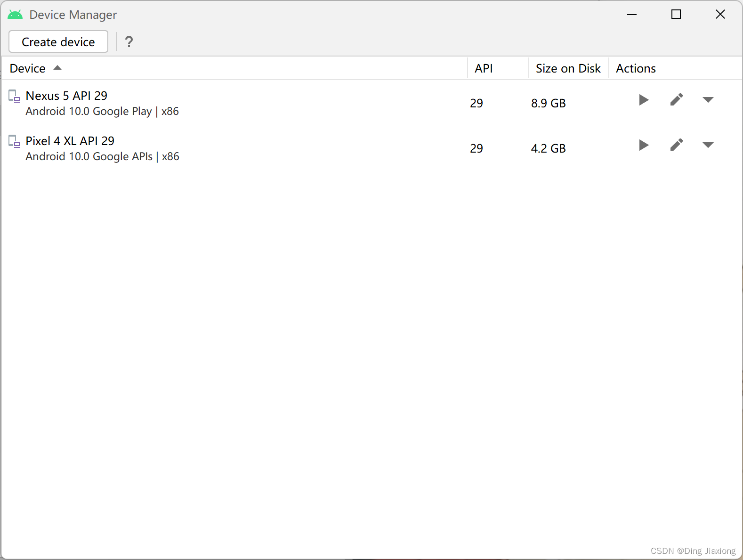The image size is (743, 560).
Task: Toggle the Device column sort arrow
Action: coord(57,68)
